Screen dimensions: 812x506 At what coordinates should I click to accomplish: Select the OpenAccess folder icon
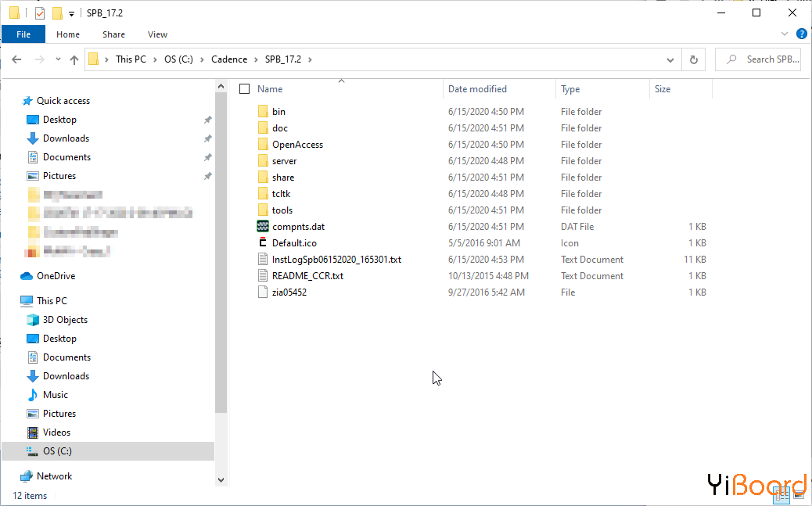[263, 145]
